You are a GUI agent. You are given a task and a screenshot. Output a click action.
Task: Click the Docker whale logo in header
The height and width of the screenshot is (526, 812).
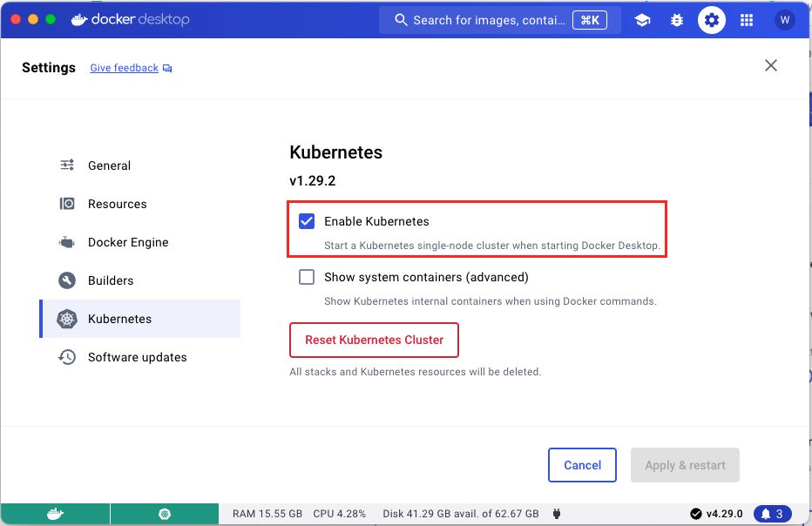tap(78, 20)
